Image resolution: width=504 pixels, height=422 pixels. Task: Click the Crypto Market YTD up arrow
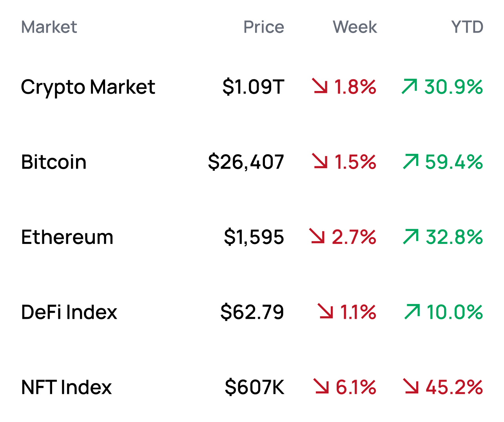410,86
